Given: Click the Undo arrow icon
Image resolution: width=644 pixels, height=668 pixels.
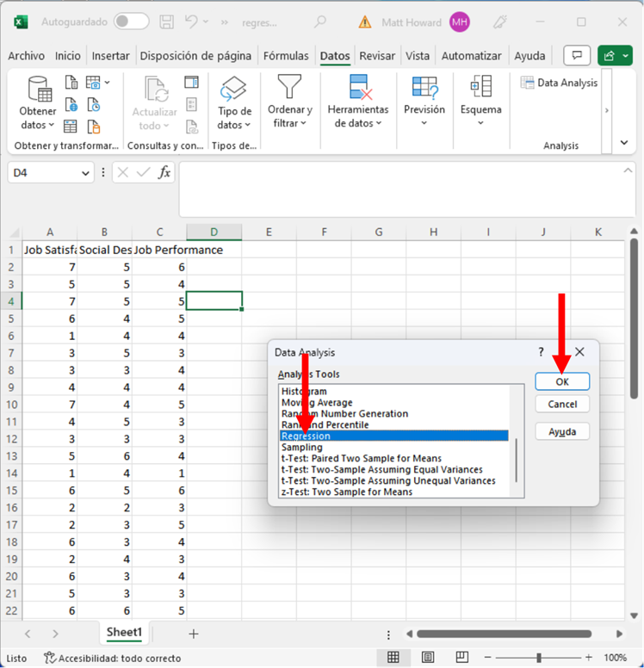Looking at the screenshot, I should coord(193,22).
